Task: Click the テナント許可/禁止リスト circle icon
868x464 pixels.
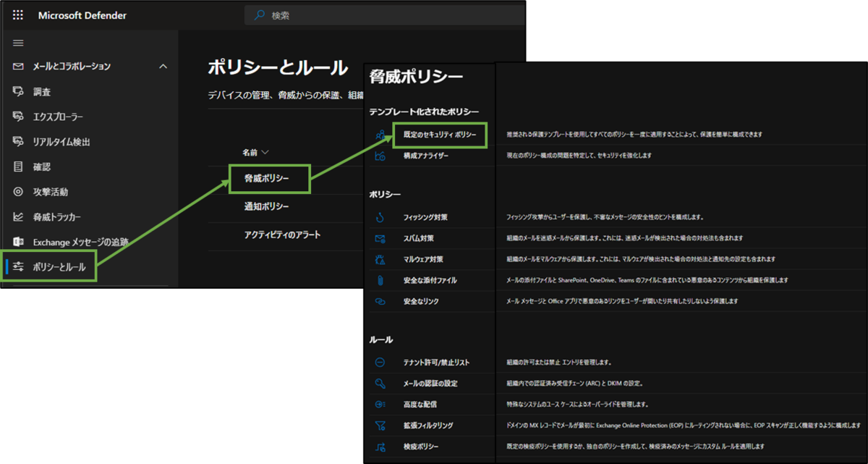Action: coord(380,362)
